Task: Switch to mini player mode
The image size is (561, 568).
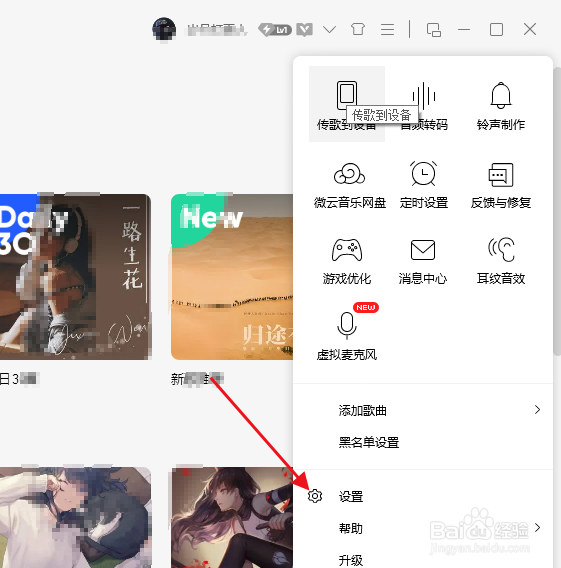Action: (434, 30)
